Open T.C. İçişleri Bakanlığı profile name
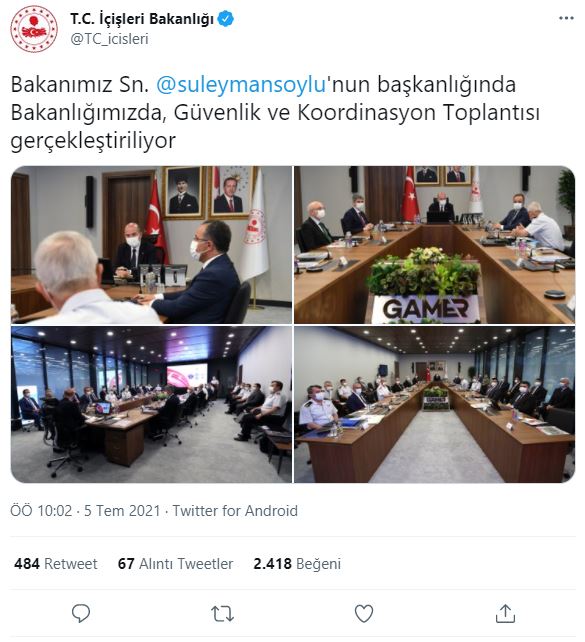The width and height of the screenshot is (585, 642). click(142, 19)
